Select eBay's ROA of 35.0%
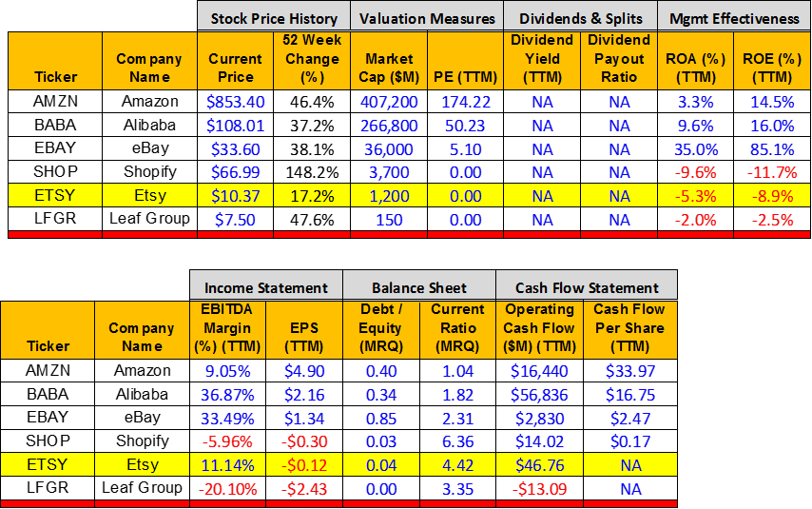The width and height of the screenshot is (812, 509). (x=695, y=149)
